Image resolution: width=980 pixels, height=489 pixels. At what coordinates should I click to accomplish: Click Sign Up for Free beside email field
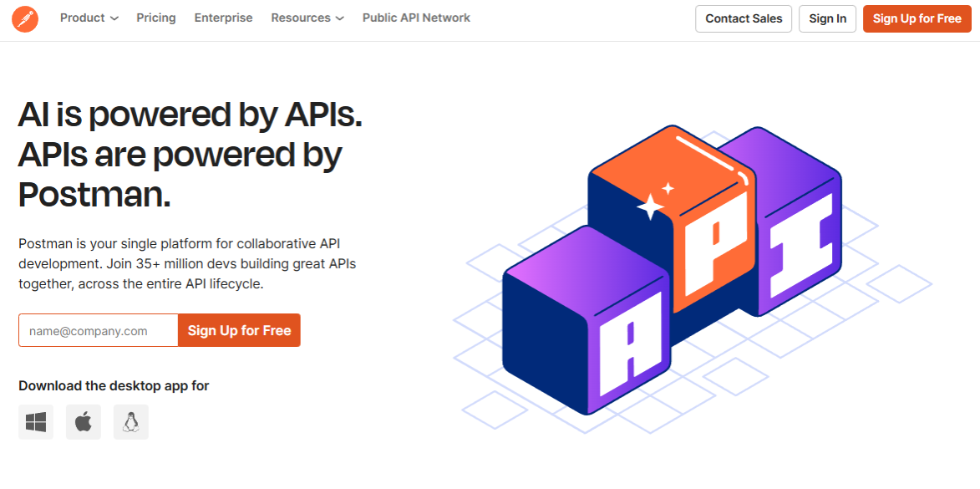(240, 330)
